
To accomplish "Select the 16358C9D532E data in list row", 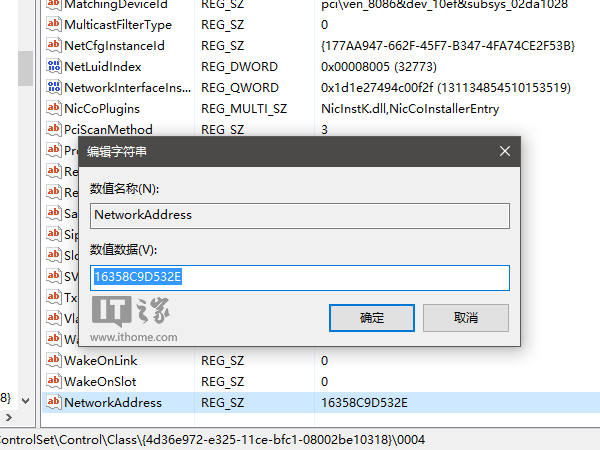I will pyautogui.click(x=364, y=402).
